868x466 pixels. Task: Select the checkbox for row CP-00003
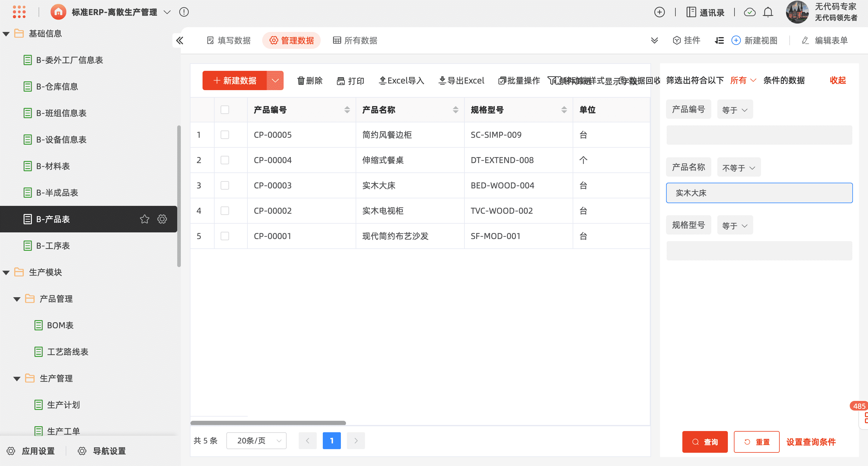225,186
